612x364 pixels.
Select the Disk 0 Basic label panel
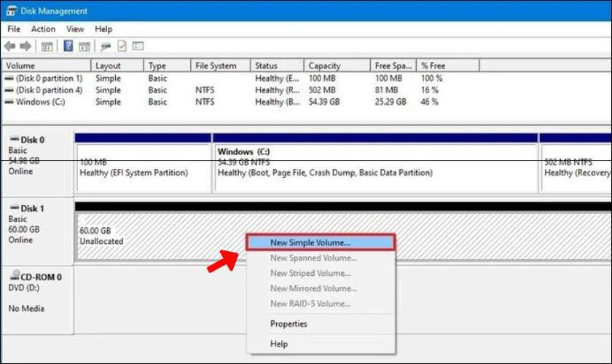(37, 162)
